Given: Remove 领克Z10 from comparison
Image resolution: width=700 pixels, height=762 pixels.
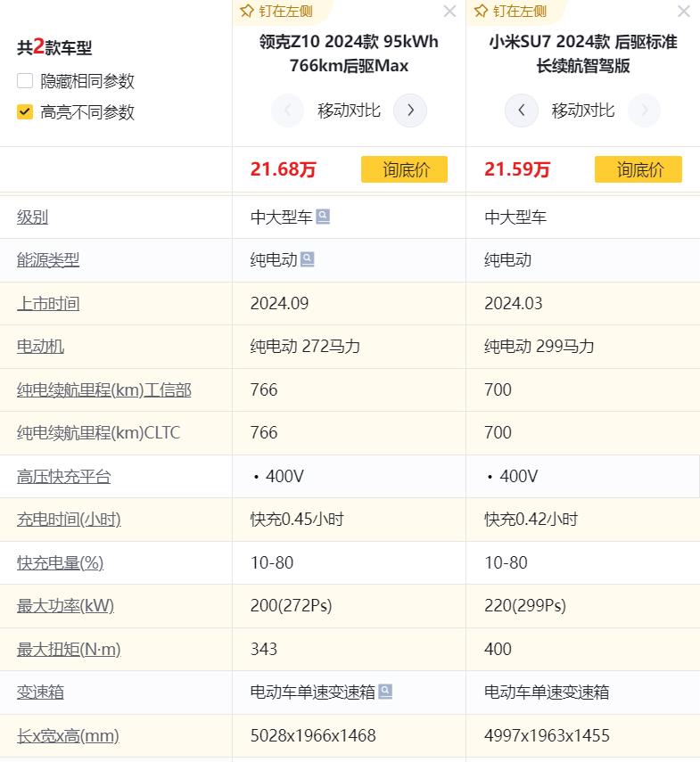Looking at the screenshot, I should 449,12.
